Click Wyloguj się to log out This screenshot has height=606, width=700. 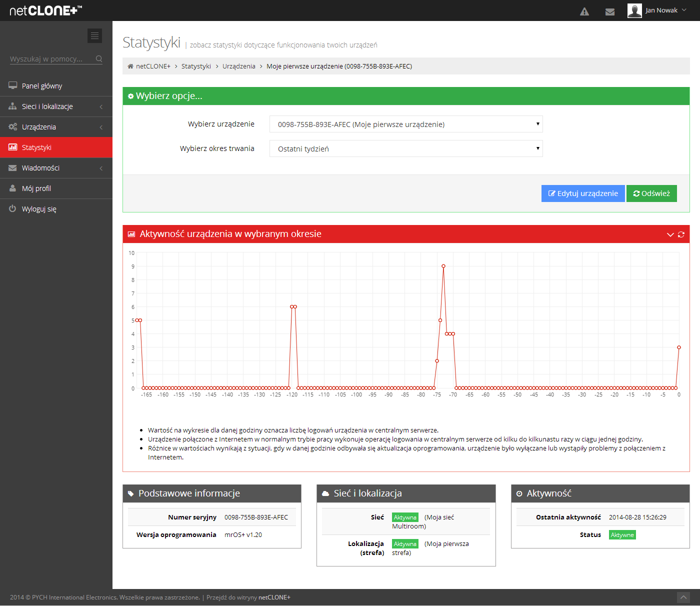point(56,209)
